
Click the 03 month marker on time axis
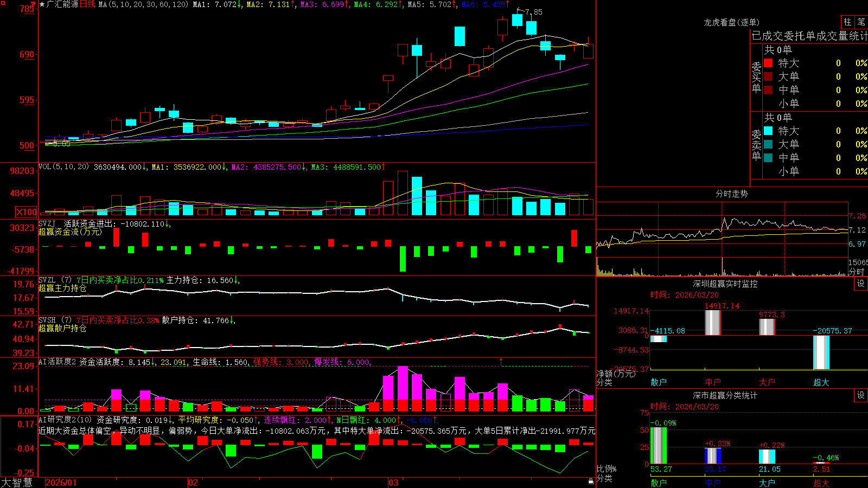click(x=393, y=483)
